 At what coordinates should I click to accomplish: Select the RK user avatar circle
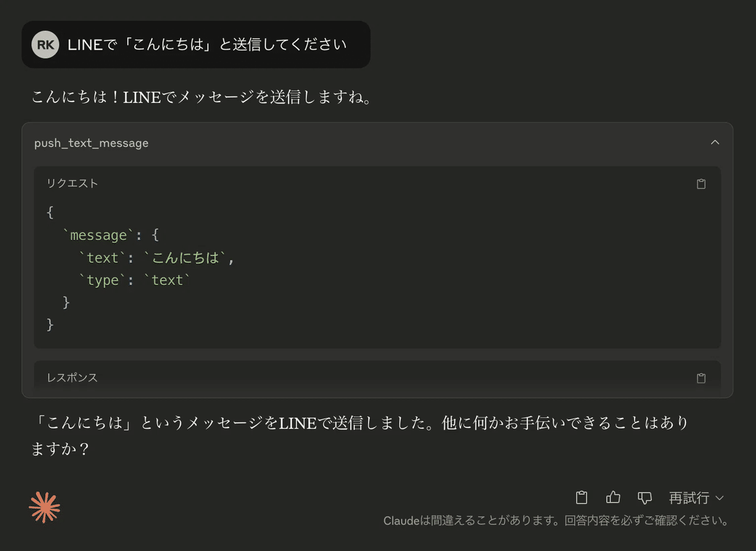pos(45,44)
